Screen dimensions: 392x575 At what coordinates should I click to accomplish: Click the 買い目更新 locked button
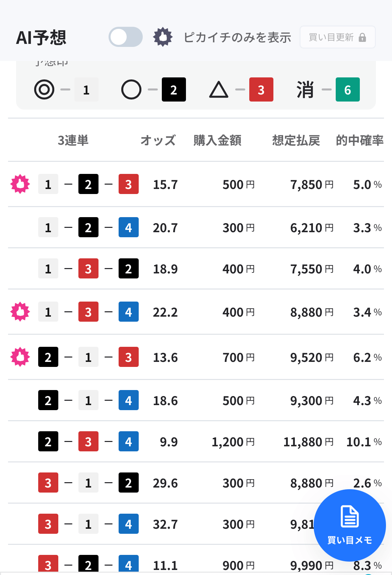point(337,37)
